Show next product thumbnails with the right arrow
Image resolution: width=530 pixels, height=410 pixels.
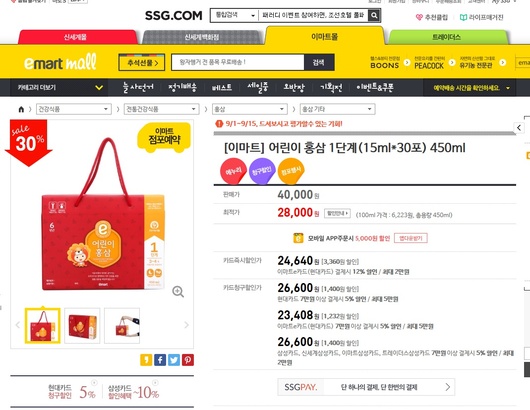click(x=186, y=325)
